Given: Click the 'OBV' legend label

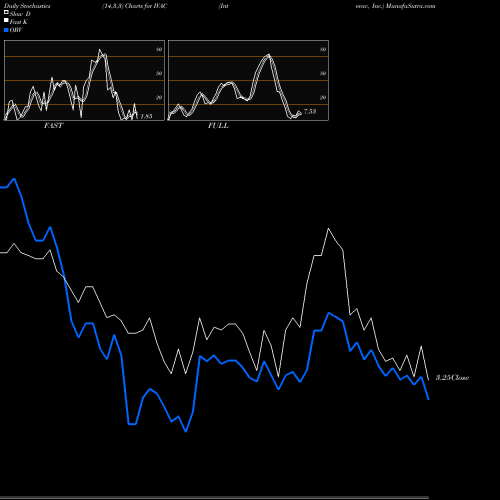Looking at the screenshot, I should (x=16, y=30).
